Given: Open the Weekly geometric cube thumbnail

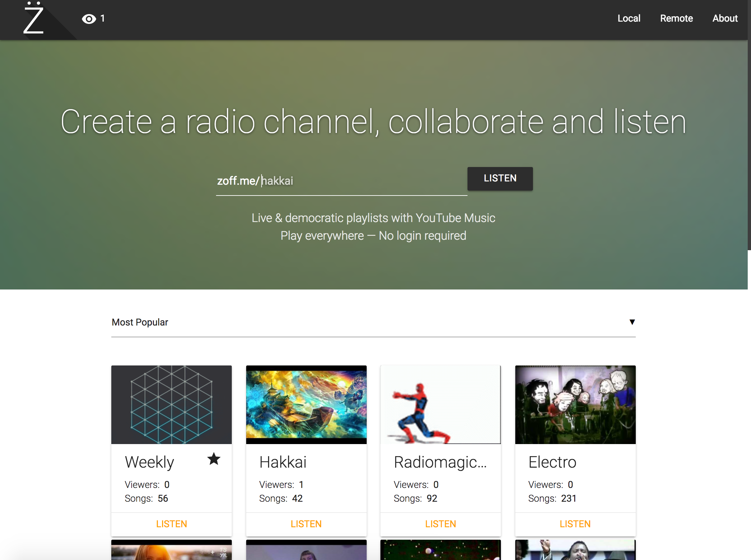Looking at the screenshot, I should [171, 404].
